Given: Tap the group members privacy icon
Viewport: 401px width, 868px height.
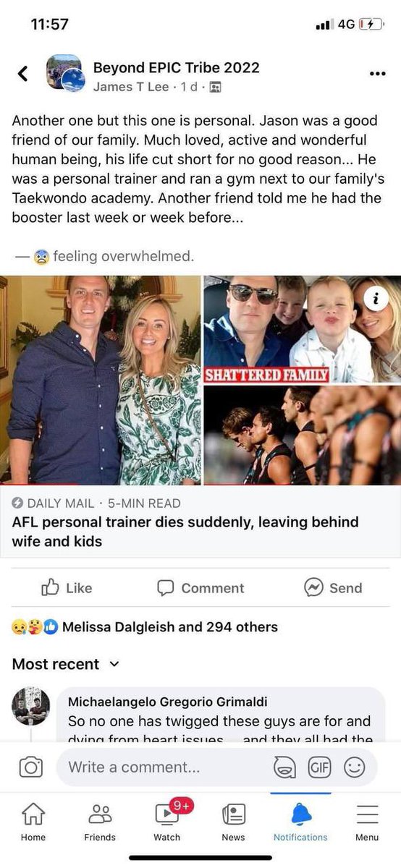Looking at the screenshot, I should pos(215,88).
